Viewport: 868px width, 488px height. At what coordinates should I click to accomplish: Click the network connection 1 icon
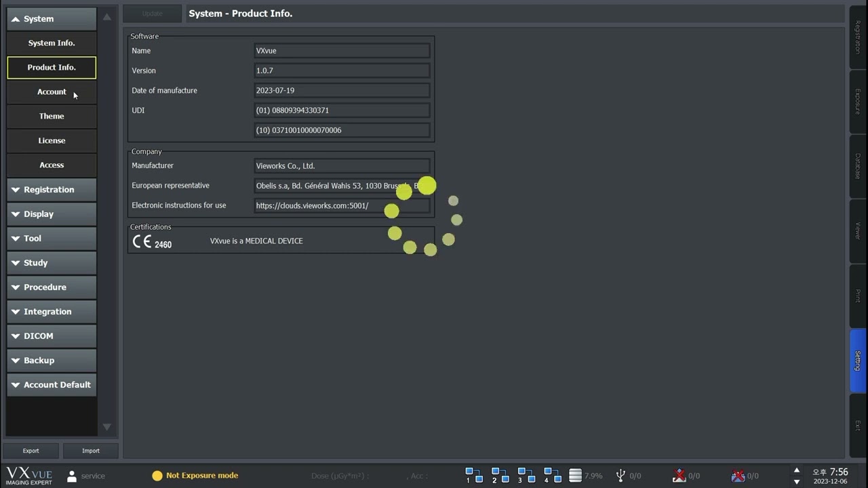click(473, 475)
